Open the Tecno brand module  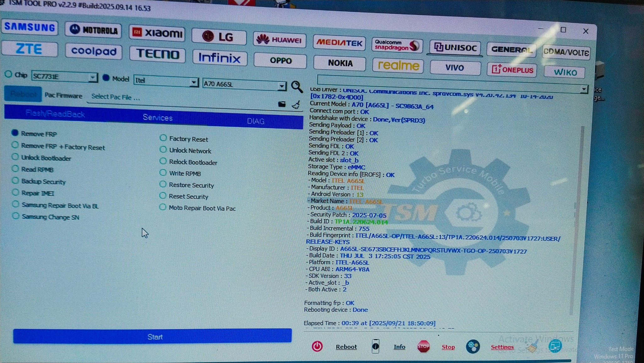[x=158, y=54]
